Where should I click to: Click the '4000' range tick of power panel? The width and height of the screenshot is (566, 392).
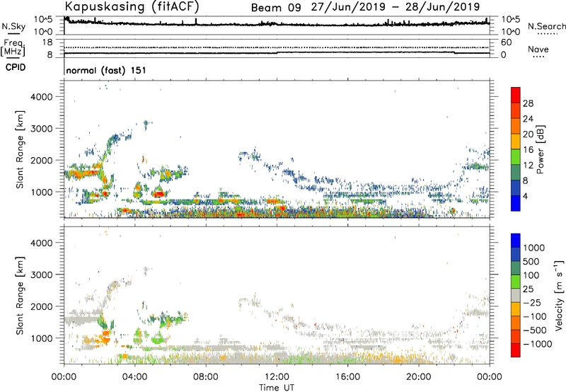coord(42,97)
